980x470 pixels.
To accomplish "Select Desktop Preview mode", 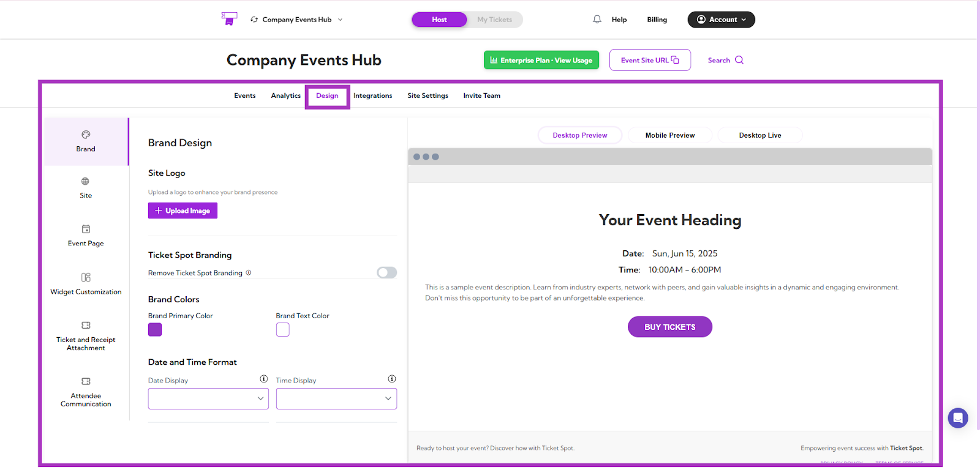I will point(580,135).
